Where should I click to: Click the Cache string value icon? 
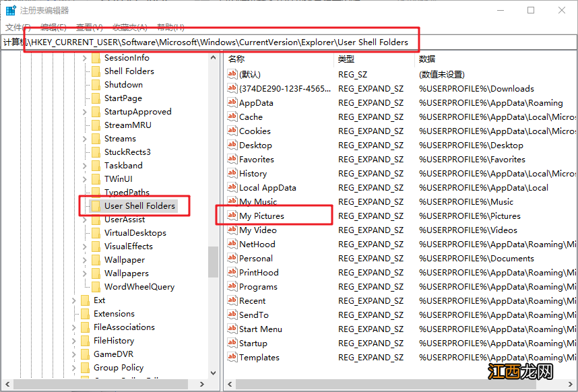pos(232,117)
